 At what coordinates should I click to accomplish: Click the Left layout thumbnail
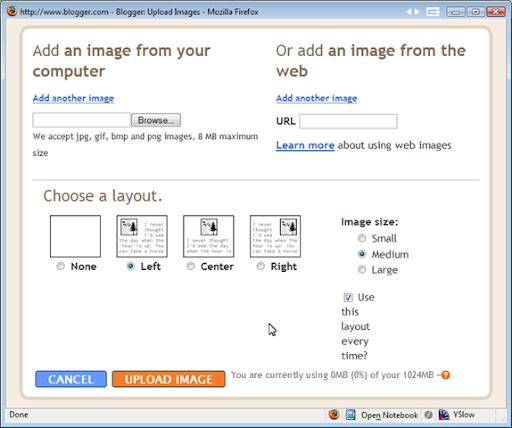pos(142,236)
